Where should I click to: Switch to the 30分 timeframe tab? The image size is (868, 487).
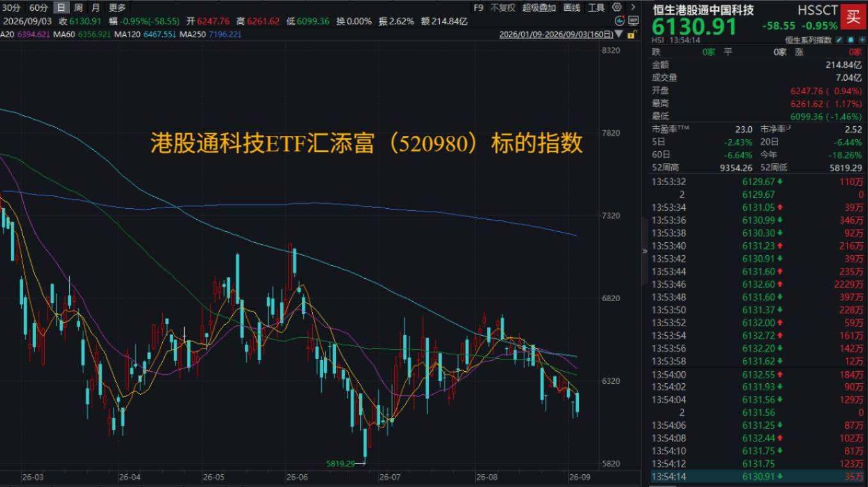point(12,8)
